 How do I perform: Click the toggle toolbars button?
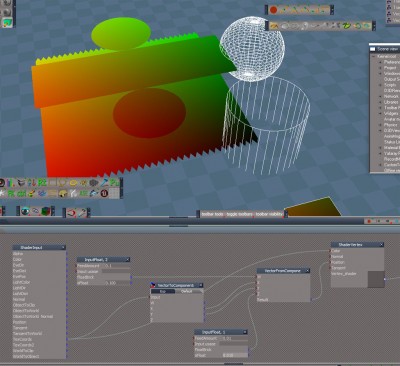point(240,214)
